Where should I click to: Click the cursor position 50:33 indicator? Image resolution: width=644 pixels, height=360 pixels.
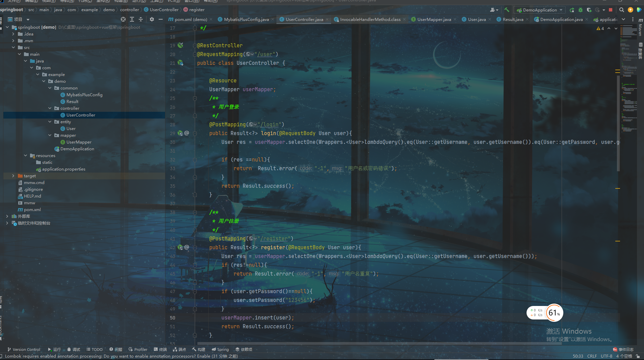[x=578, y=356]
